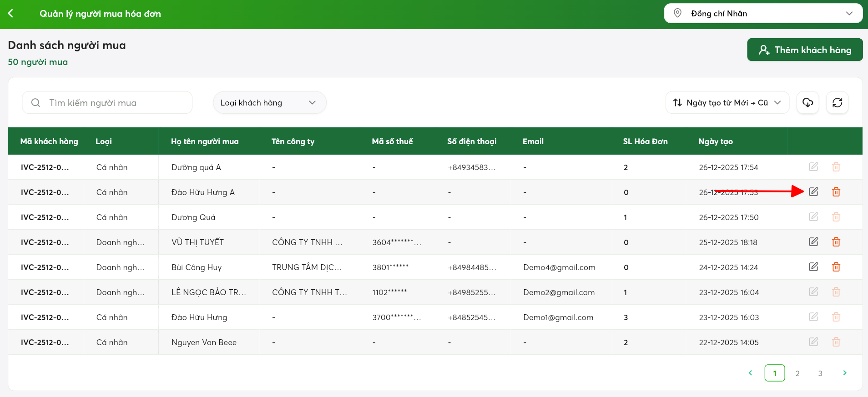Go to page 3
Screen dimensions: 868x397
click(x=820, y=373)
